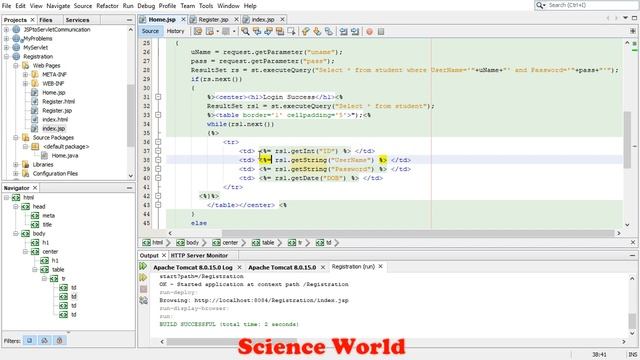Open the editor tabs dropdown arrow

(625, 18)
